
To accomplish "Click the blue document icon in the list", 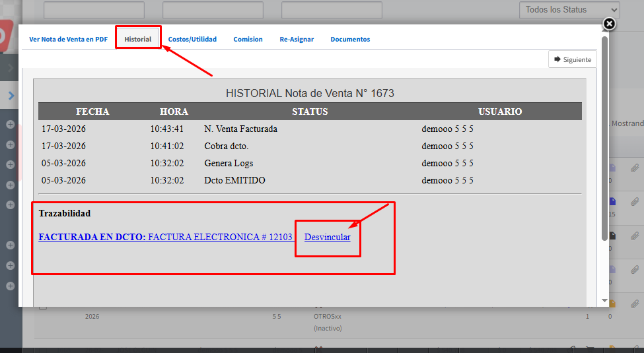I will click(612, 201).
